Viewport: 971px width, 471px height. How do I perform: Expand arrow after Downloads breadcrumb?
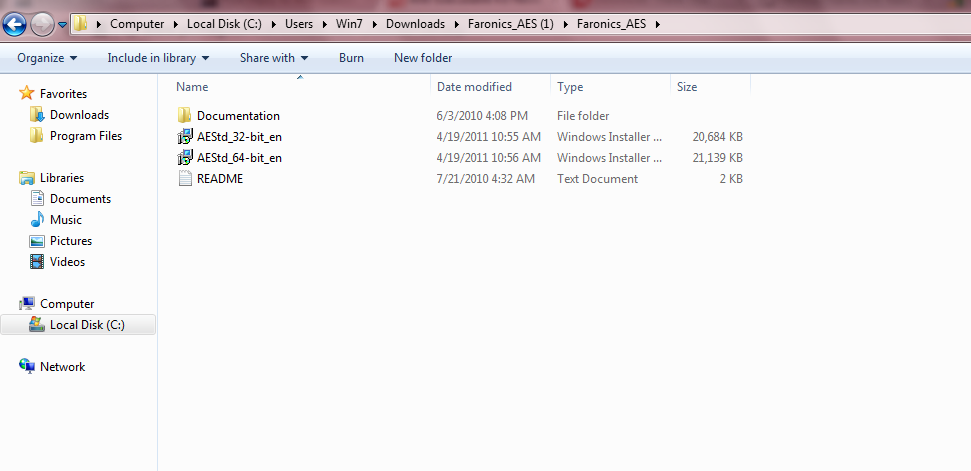456,25
